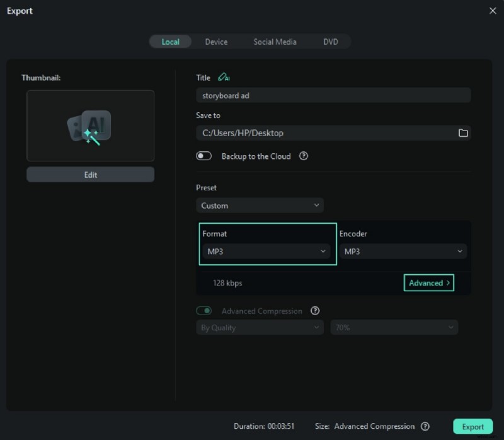Enable Backup to the Cloud
The width and height of the screenshot is (504, 440).
point(204,156)
